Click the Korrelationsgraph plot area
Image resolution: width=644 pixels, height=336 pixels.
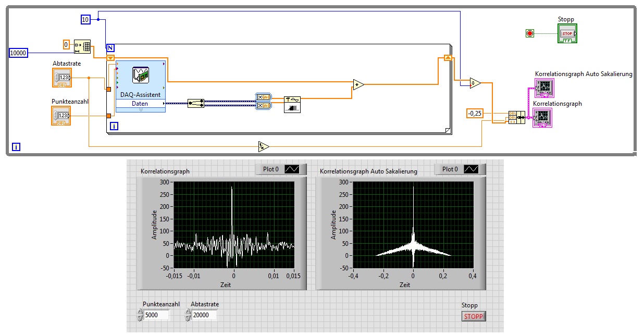(234, 225)
